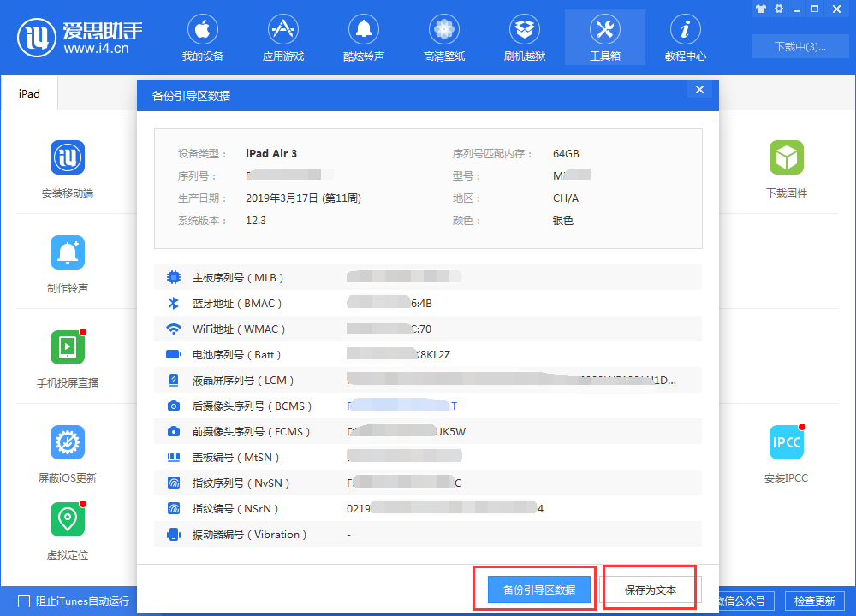Click the barcode icon for 盖板编号
The width and height of the screenshot is (856, 616).
point(174,457)
